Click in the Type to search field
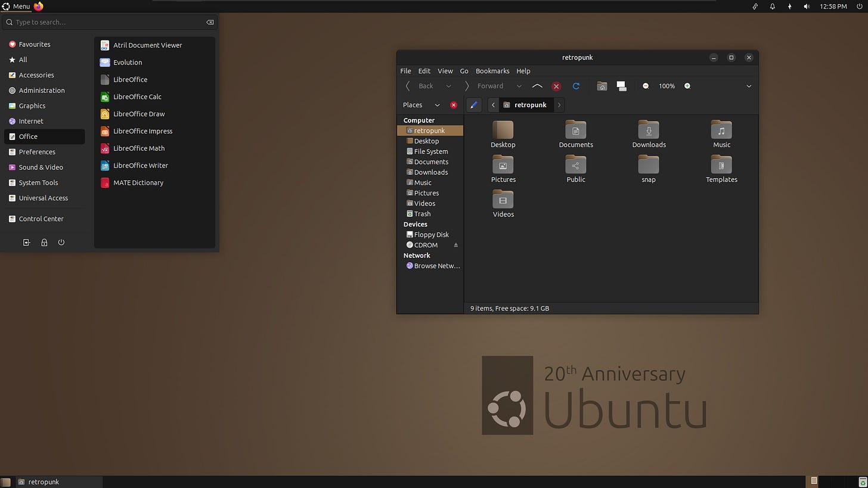This screenshot has height=488, width=868. click(109, 22)
